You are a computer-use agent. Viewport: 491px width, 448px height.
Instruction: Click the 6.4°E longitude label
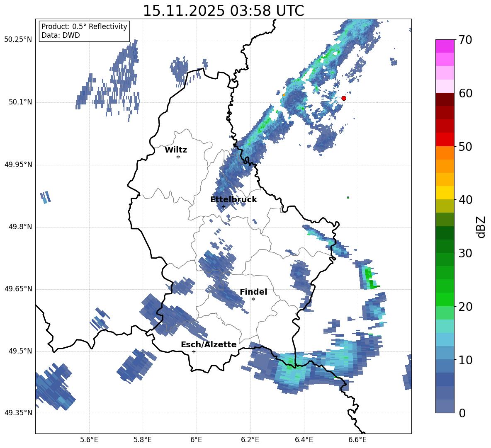tap(304, 440)
